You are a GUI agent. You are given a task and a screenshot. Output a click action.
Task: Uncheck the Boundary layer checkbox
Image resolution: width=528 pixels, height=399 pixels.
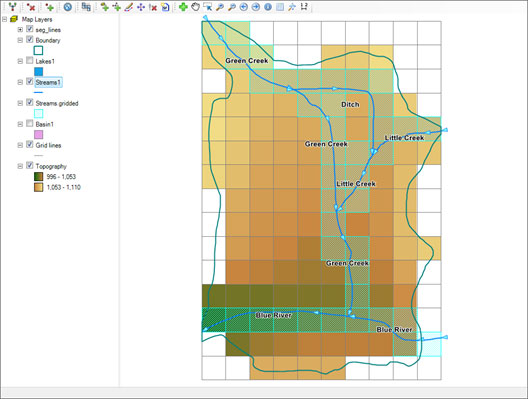(x=30, y=40)
